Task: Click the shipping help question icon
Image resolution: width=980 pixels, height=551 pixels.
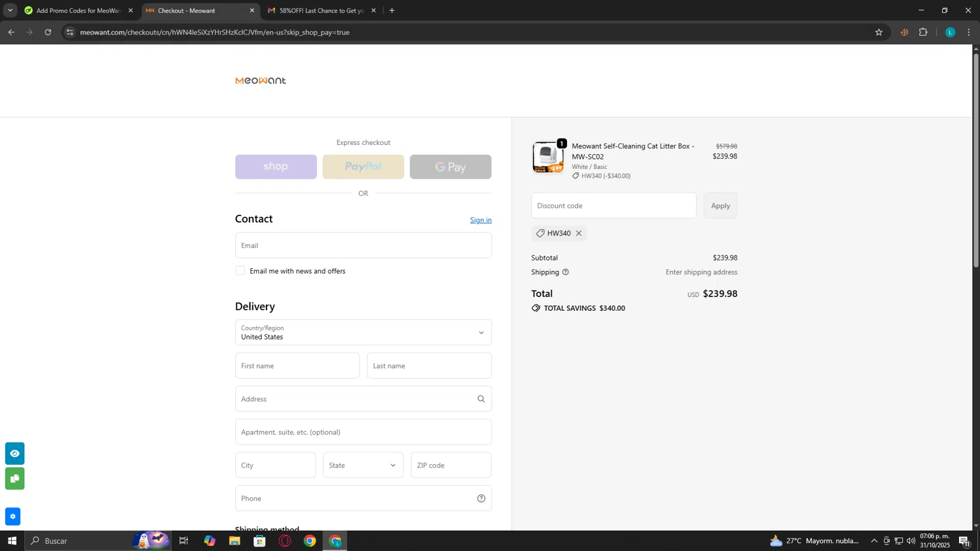Action: 566,272
